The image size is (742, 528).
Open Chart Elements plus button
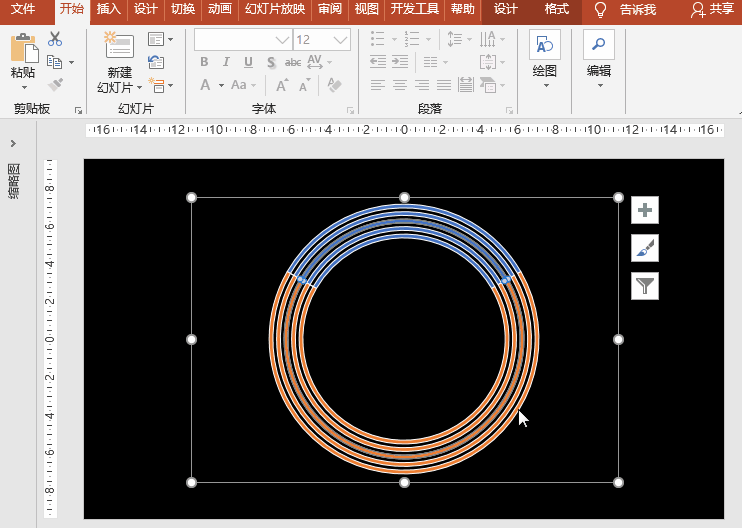click(x=645, y=210)
